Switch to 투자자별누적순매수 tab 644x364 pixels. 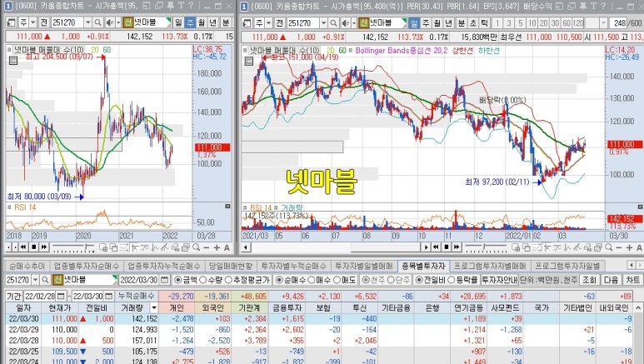pos(293,267)
